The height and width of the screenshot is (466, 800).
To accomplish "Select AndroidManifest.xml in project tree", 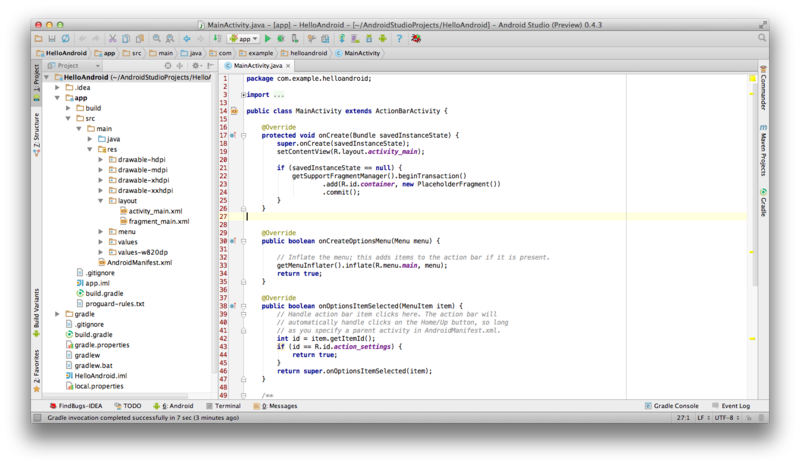I will point(135,262).
